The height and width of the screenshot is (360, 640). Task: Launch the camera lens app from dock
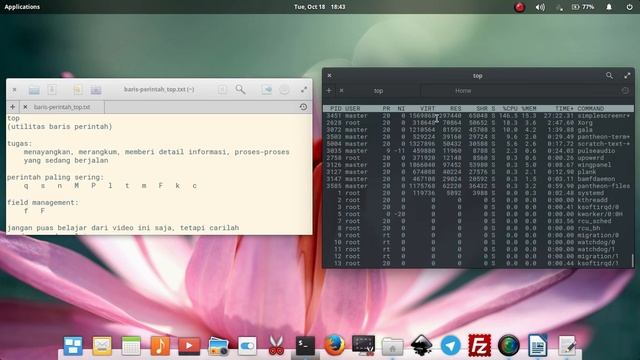click(x=509, y=346)
